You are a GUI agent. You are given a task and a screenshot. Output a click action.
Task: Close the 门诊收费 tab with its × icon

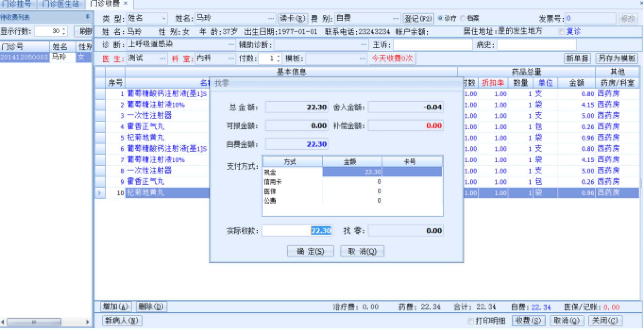pyautogui.click(x=126, y=3)
